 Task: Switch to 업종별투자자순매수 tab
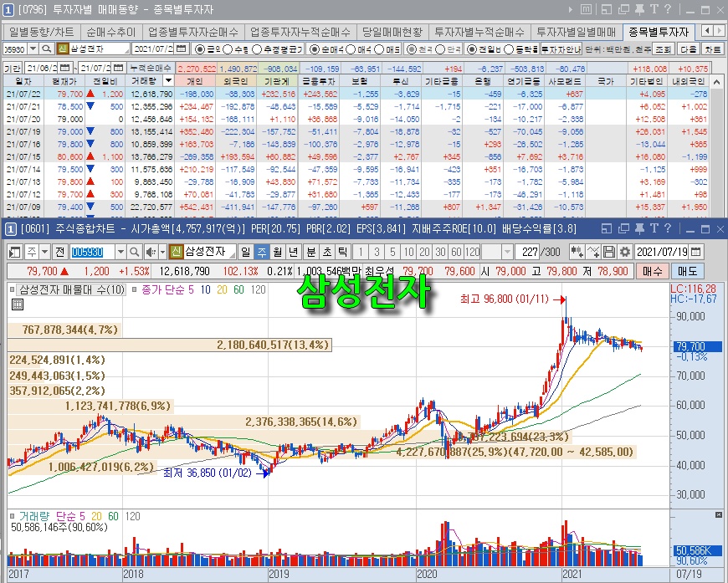193,32
